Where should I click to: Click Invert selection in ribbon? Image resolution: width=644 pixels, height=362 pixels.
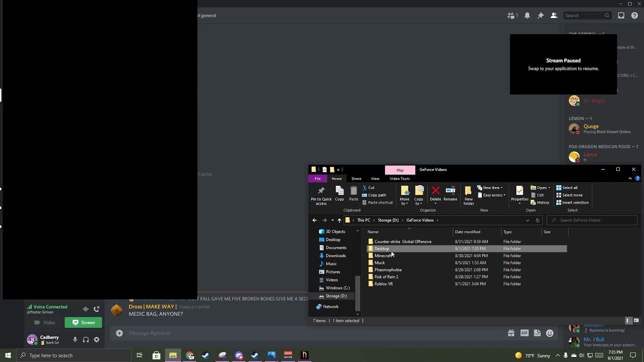pyautogui.click(x=572, y=203)
